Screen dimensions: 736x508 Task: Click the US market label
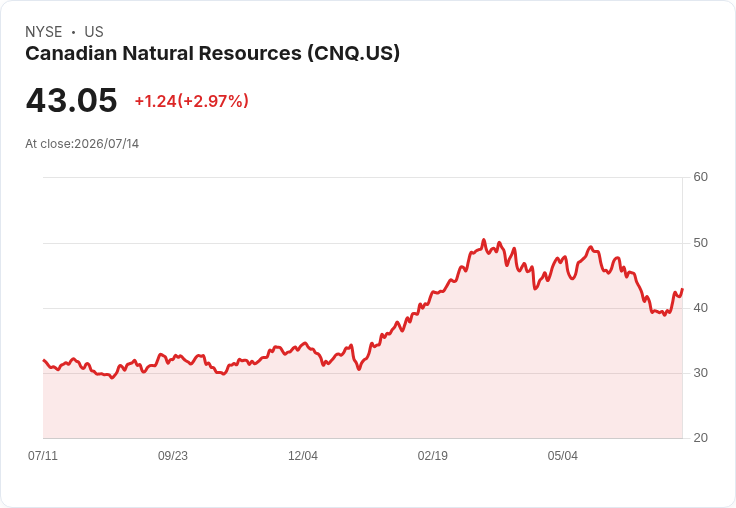(94, 32)
